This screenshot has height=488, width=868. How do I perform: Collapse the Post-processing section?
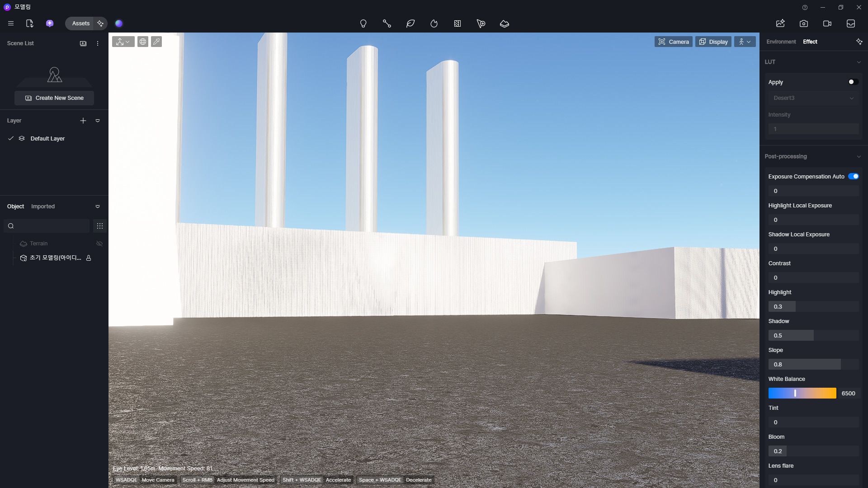pyautogui.click(x=859, y=157)
